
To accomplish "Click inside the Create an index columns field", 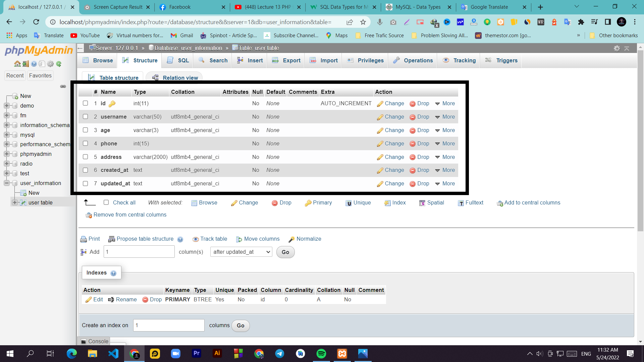I will pos(169,325).
